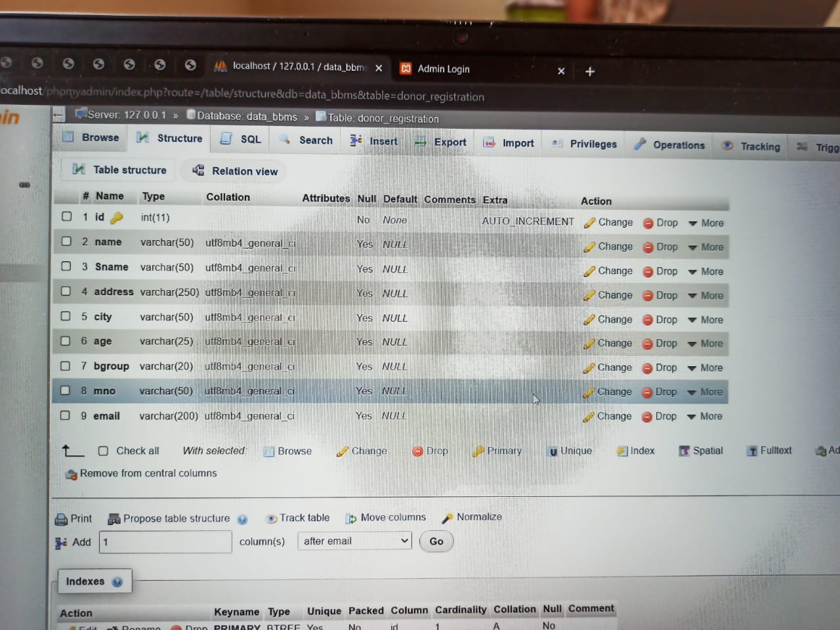Expand More options for the id row
840x630 pixels.
(705, 223)
